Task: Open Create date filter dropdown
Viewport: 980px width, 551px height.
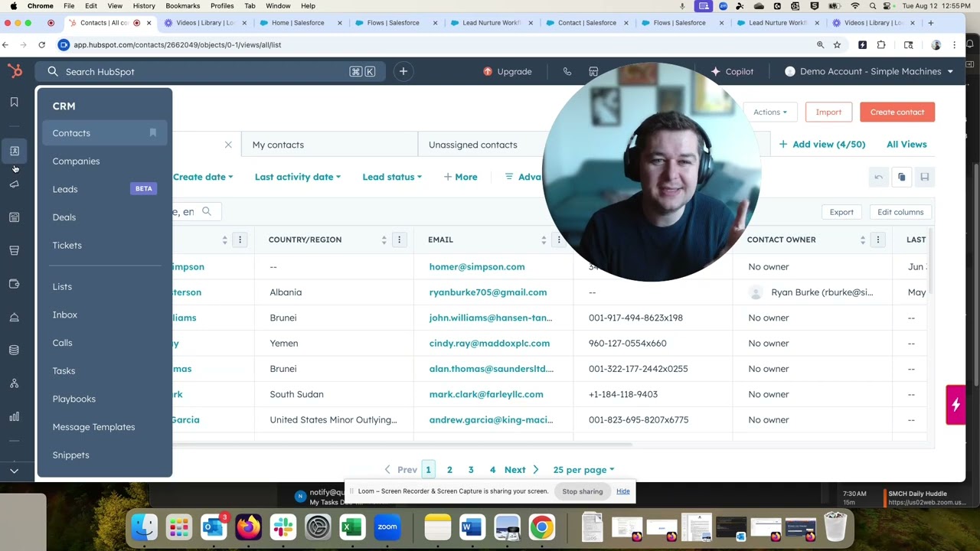Action: click(203, 177)
